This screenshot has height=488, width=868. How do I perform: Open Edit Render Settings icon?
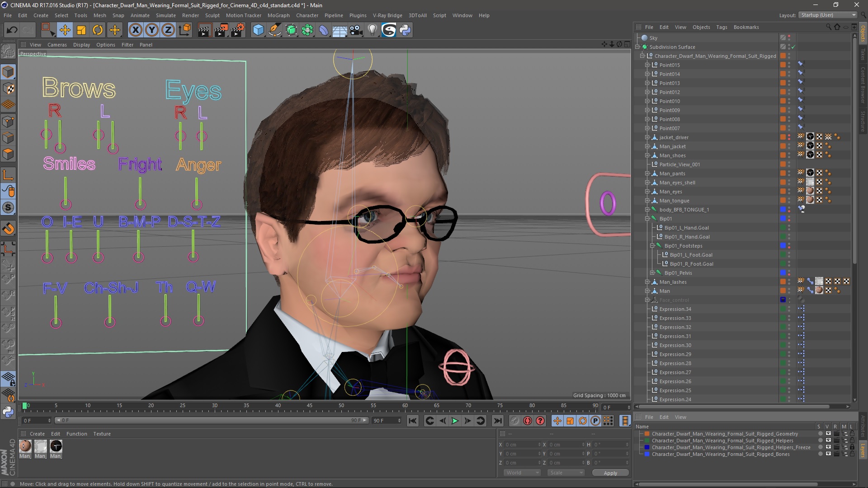tap(238, 30)
